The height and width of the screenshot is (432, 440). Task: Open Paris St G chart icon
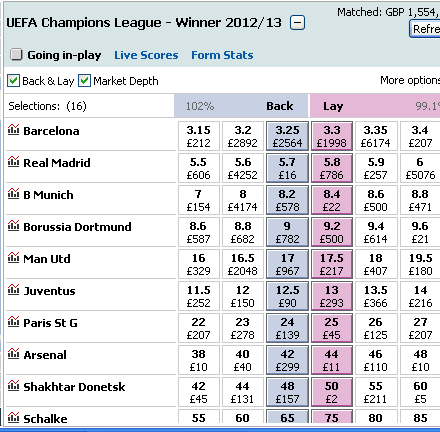[x=13, y=321]
